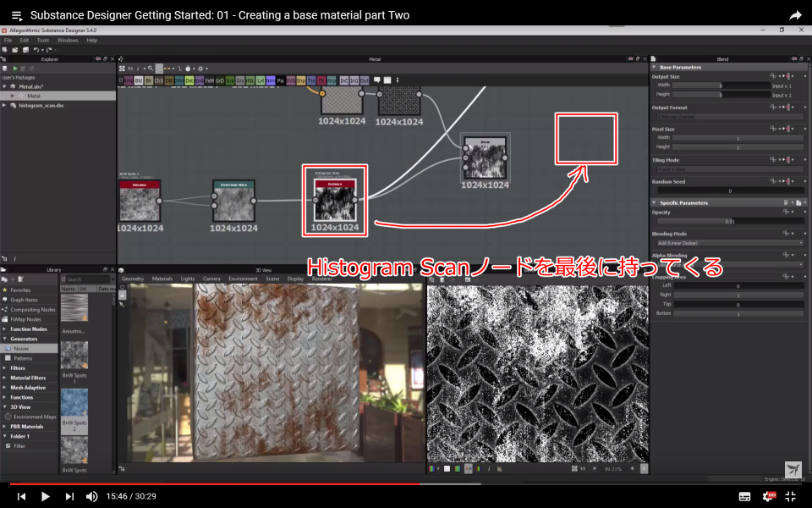
Task: Click the Library search field
Action: pos(87,279)
